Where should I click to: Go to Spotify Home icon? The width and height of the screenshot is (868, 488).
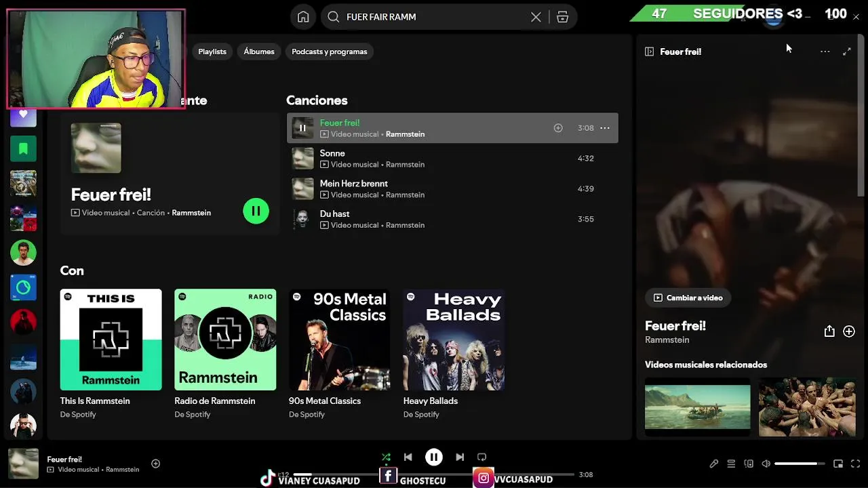click(303, 17)
